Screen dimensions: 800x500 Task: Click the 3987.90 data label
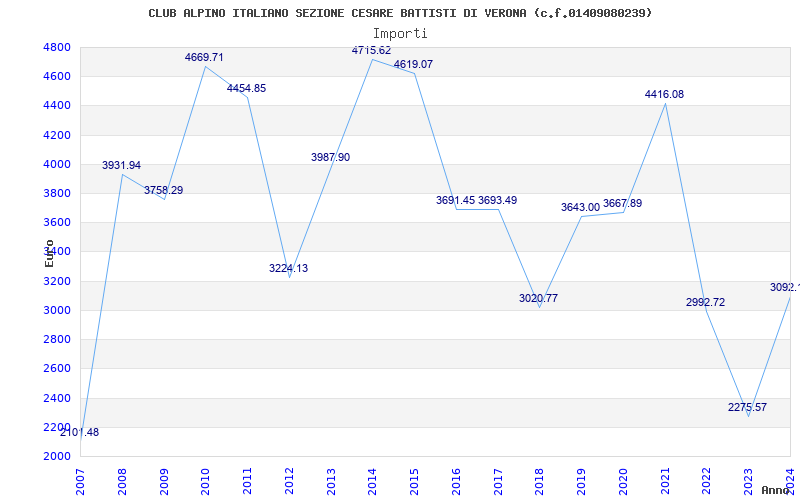pos(331,157)
